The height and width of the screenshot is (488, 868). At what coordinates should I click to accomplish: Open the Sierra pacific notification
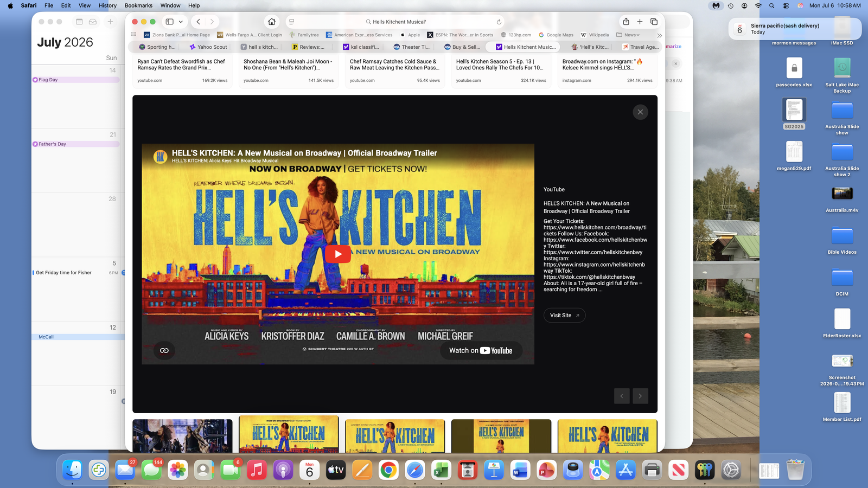tap(795, 29)
